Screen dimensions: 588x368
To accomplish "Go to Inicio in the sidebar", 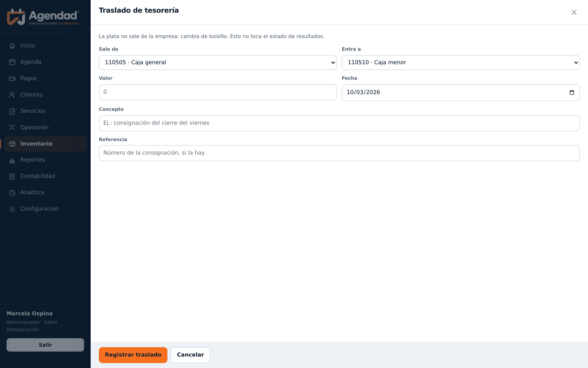I will coord(45,45).
